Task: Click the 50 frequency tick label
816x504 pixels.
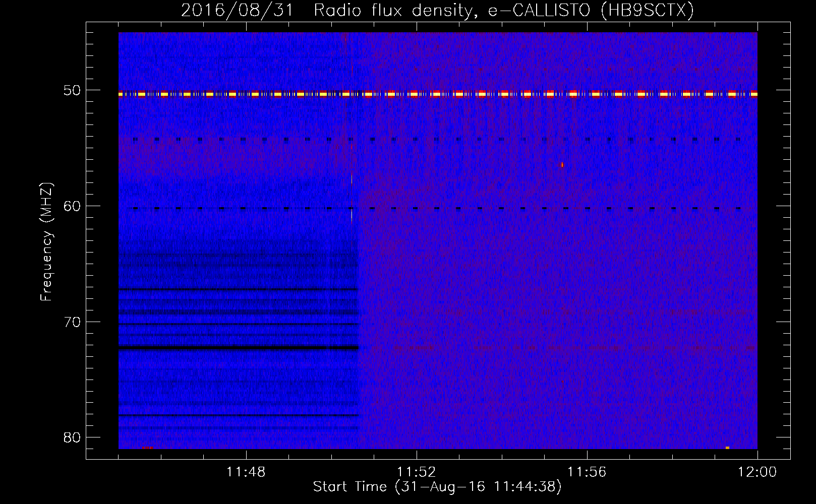Action: pyautogui.click(x=72, y=91)
